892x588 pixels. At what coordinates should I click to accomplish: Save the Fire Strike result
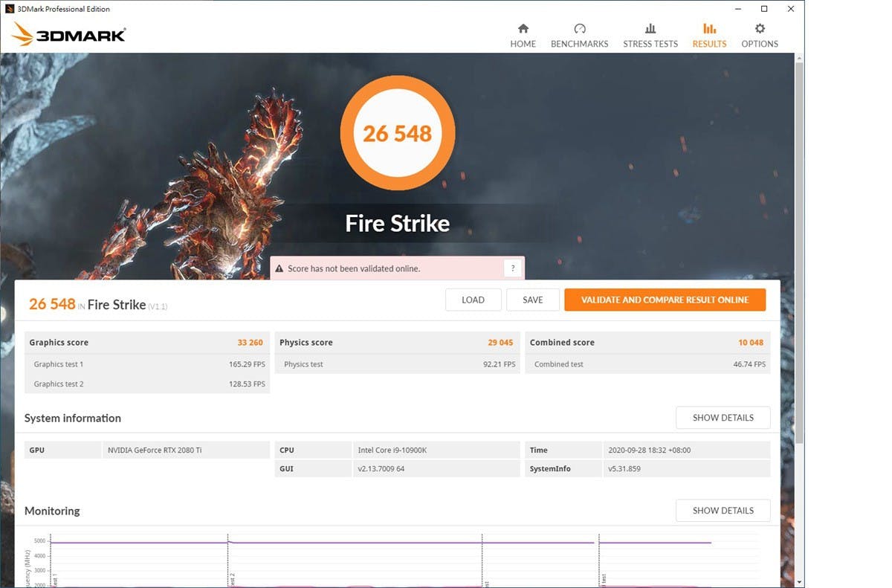(x=533, y=300)
